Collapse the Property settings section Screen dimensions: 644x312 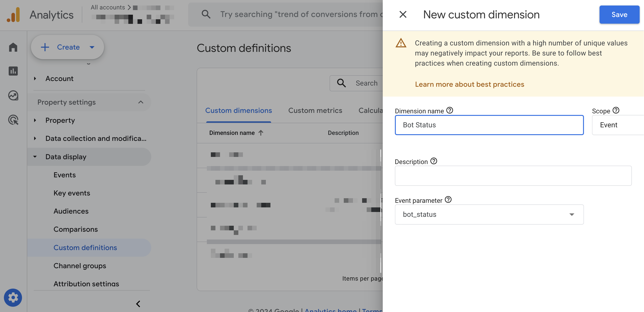(141, 102)
